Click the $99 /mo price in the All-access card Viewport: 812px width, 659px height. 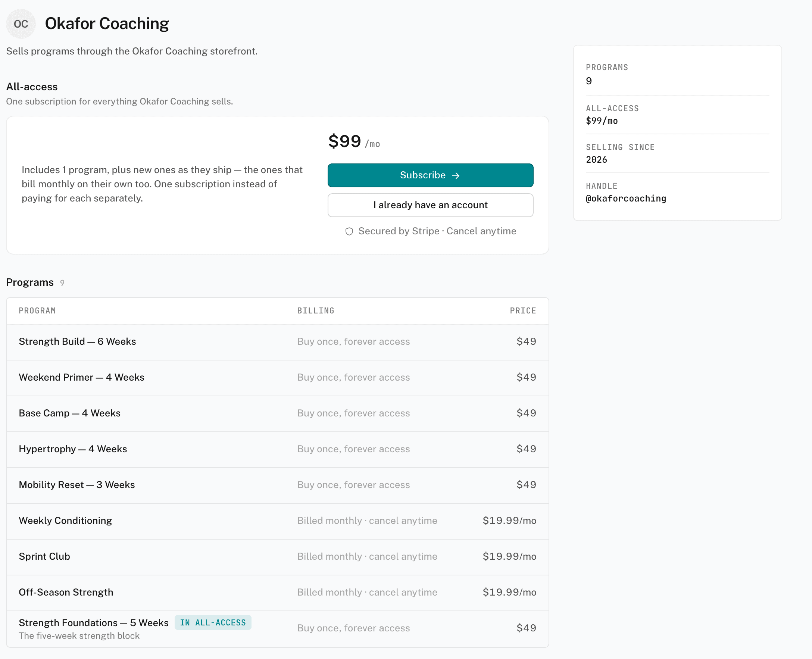tap(354, 141)
